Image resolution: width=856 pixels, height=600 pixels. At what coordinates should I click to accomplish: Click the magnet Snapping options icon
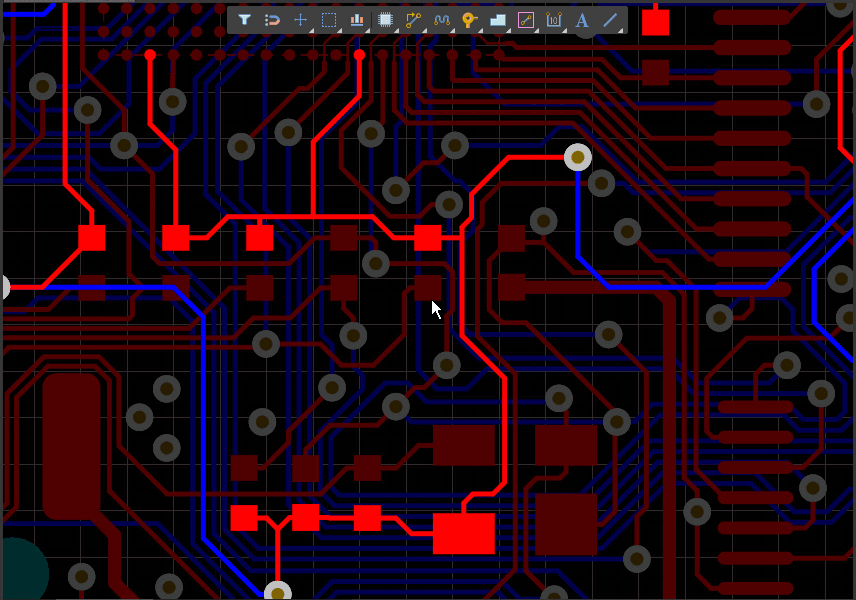pyautogui.click(x=272, y=20)
